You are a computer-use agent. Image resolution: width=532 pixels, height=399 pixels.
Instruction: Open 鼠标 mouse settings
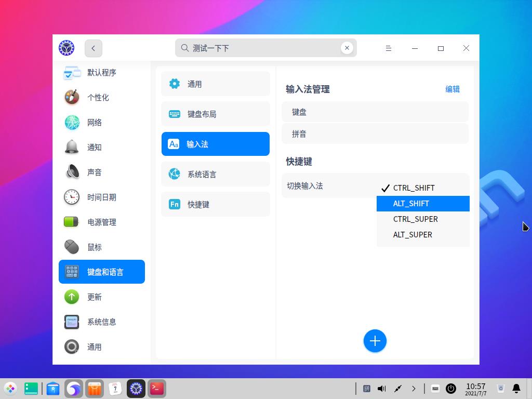tap(101, 247)
